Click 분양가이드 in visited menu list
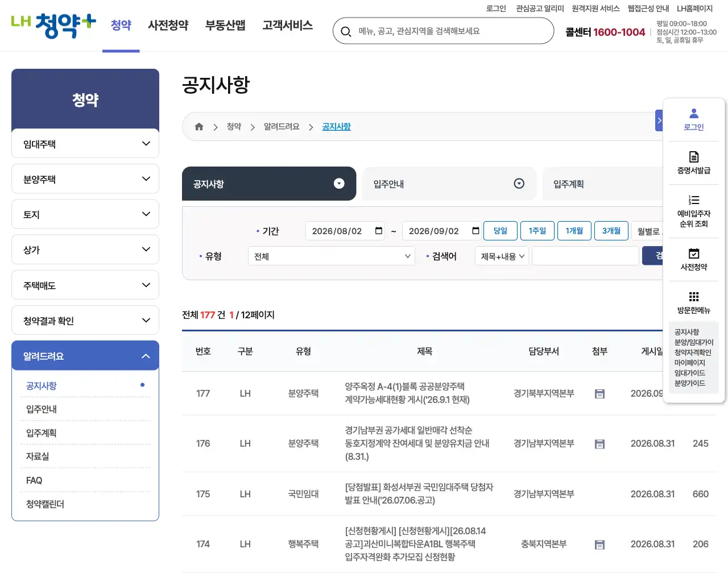Image resolution: width=728 pixels, height=582 pixels. point(690,383)
